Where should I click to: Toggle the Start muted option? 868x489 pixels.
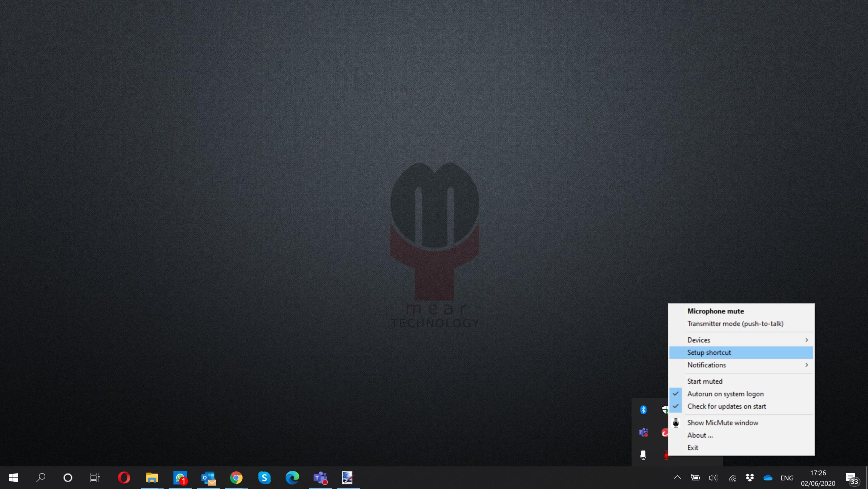741,381
